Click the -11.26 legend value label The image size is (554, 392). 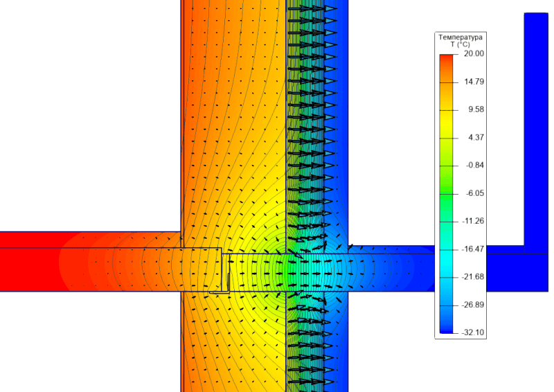[474, 221]
